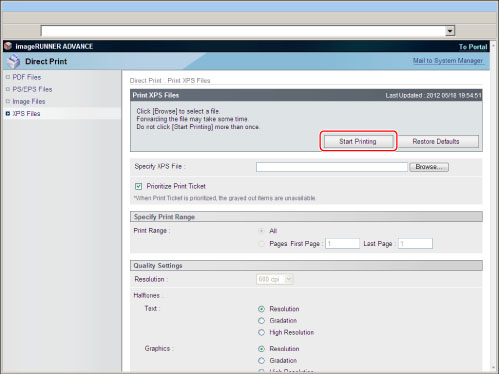The height and width of the screenshot is (374, 499).
Task: Click the imageRUNNER ADVANCE logo icon
Action: (8, 46)
